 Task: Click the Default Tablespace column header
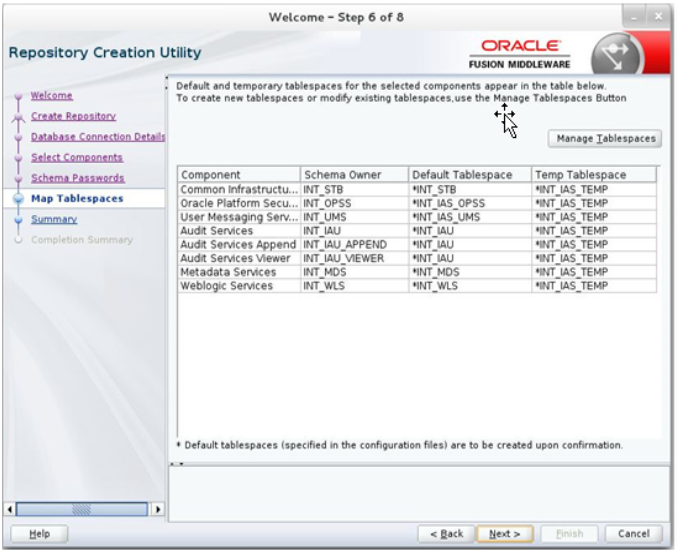pyautogui.click(x=470, y=175)
